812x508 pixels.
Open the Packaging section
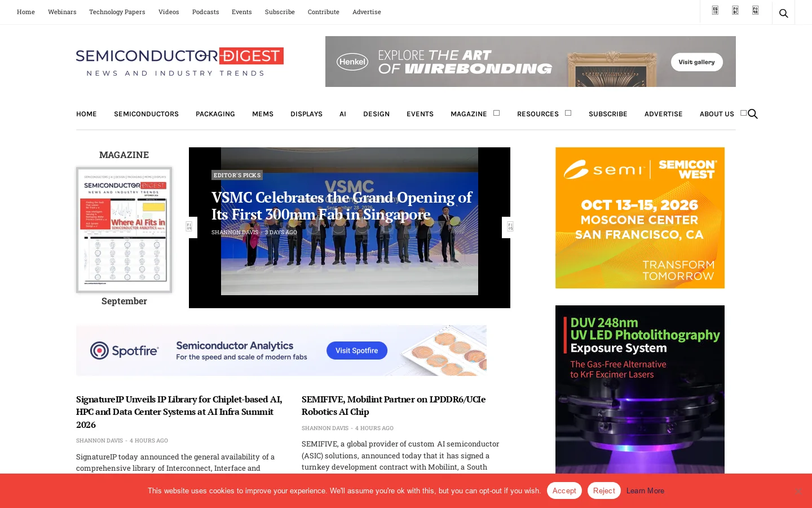click(215, 114)
